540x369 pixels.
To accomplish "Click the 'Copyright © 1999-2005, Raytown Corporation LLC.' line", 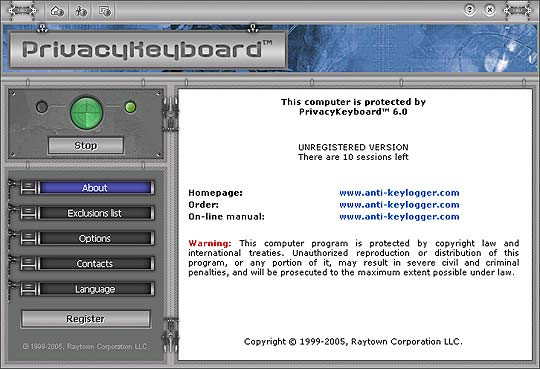I will [x=353, y=342].
